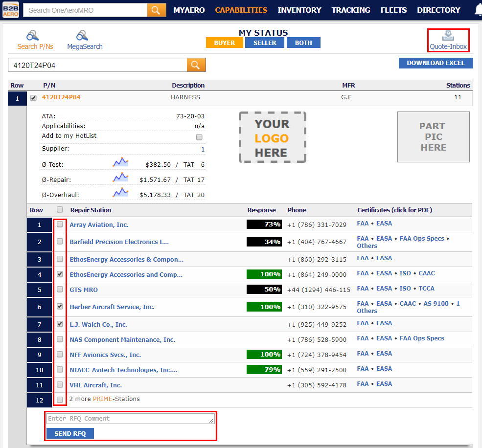Check the NAS Component Maintenance checkbox
The image size is (482, 448).
(60, 339)
